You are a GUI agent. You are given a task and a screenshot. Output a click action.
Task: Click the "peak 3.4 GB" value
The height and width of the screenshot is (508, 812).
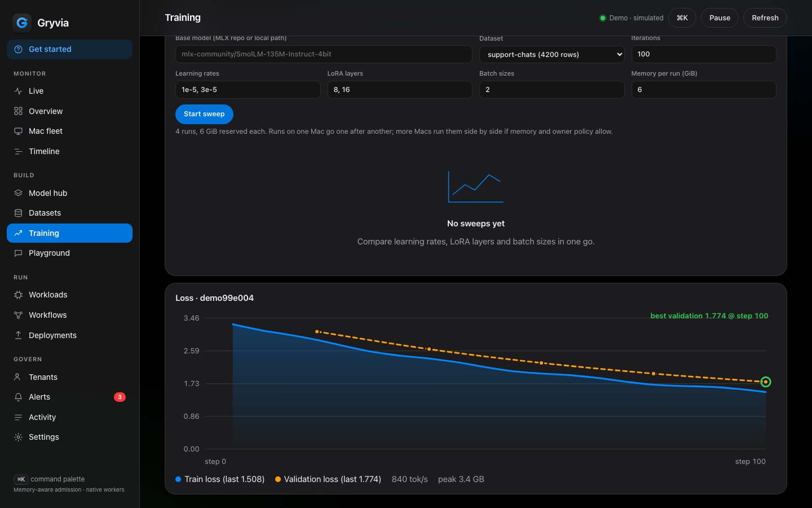[461, 479]
